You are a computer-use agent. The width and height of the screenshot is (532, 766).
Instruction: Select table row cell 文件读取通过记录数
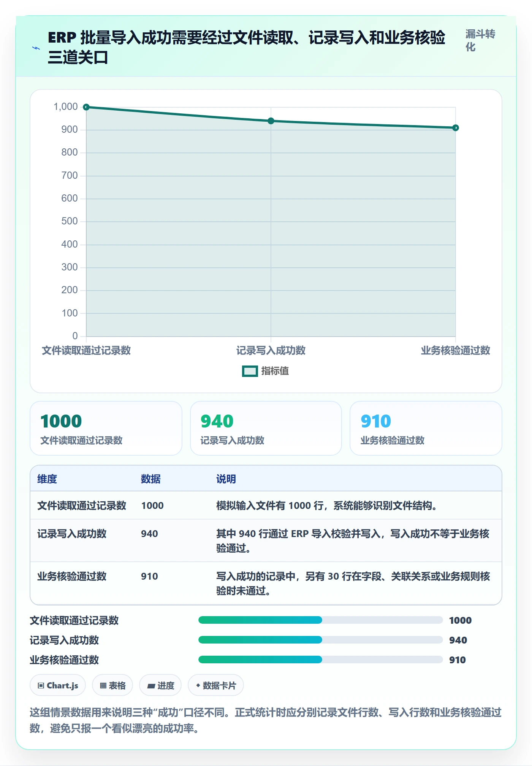point(82,505)
